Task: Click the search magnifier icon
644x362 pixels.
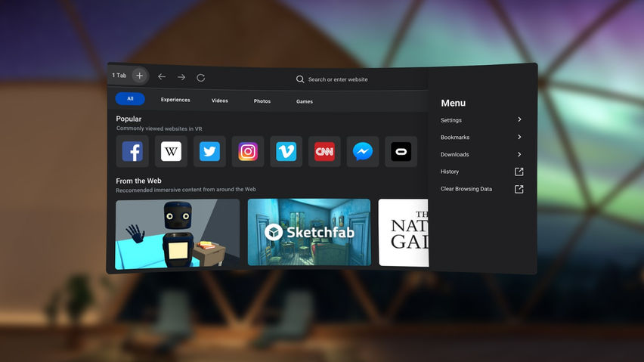Action: (x=300, y=79)
